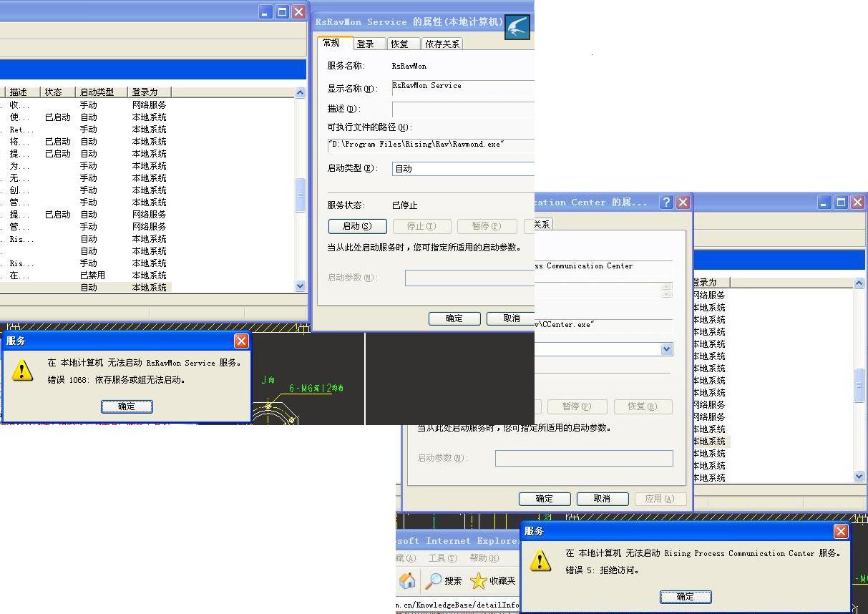Open 收藏夹 star in Internet Explorer toolbar
The height and width of the screenshot is (614, 868).
[493, 581]
